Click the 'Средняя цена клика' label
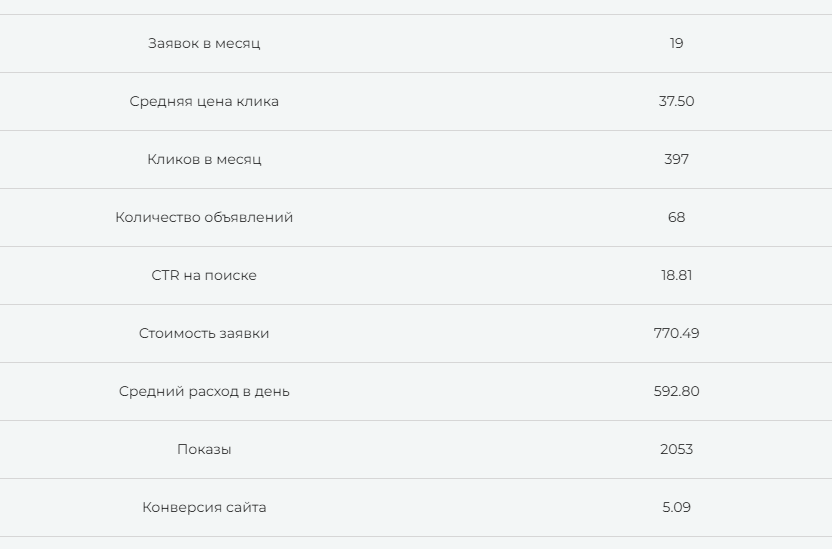832x549 pixels. 204,101
